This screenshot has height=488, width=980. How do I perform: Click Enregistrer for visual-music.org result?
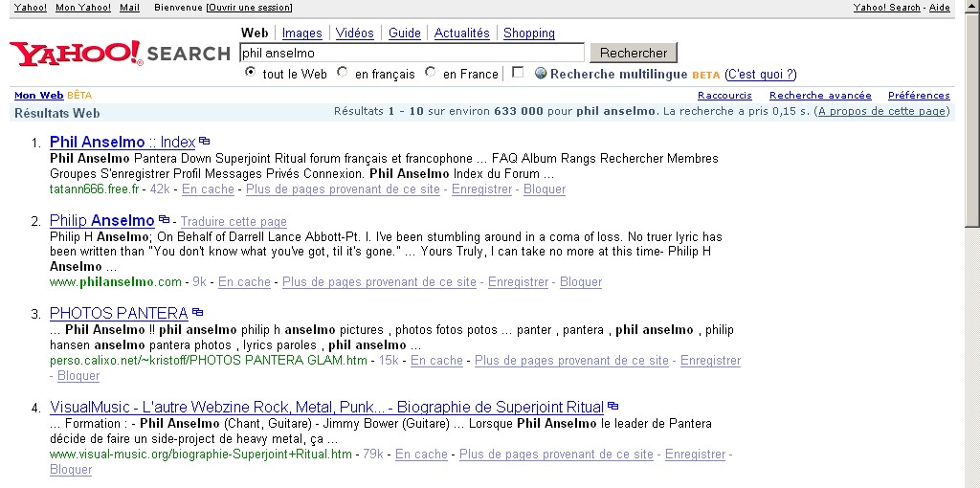tap(695, 454)
